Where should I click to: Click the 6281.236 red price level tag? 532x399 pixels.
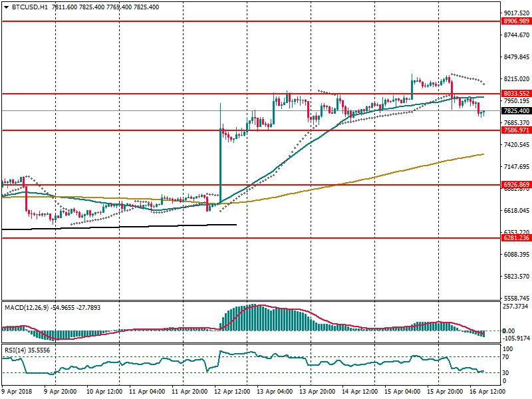coord(516,237)
